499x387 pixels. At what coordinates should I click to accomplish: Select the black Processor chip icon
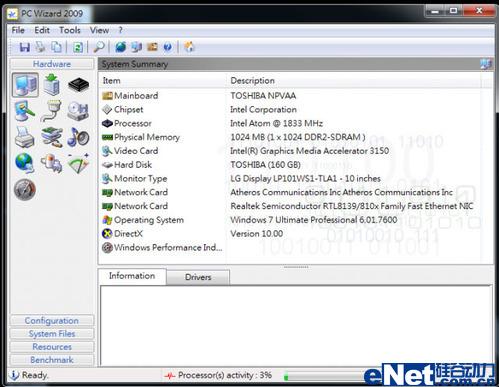click(79, 85)
